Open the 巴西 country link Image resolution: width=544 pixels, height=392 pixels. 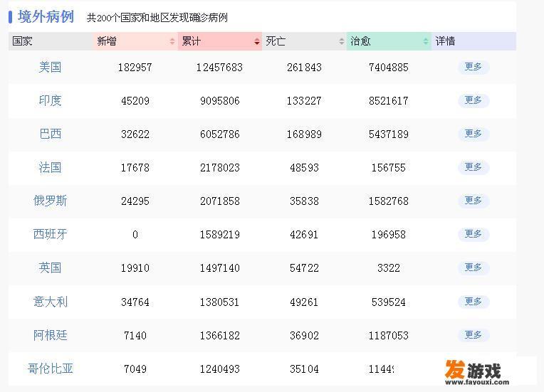click(x=51, y=134)
